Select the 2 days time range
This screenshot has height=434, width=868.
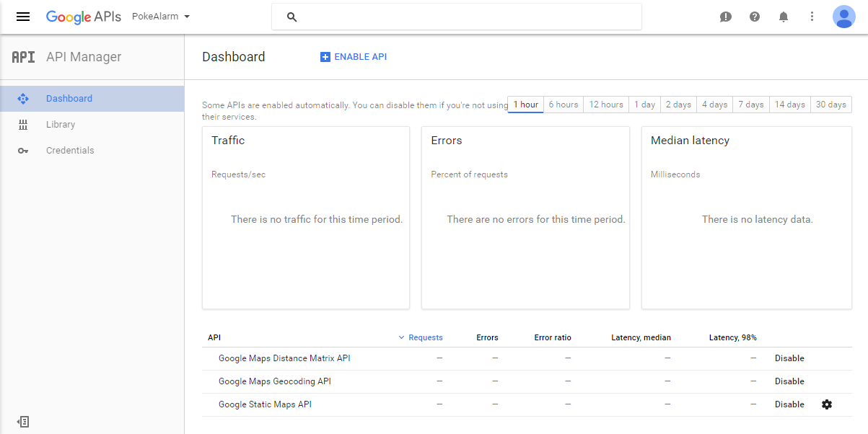pos(678,105)
